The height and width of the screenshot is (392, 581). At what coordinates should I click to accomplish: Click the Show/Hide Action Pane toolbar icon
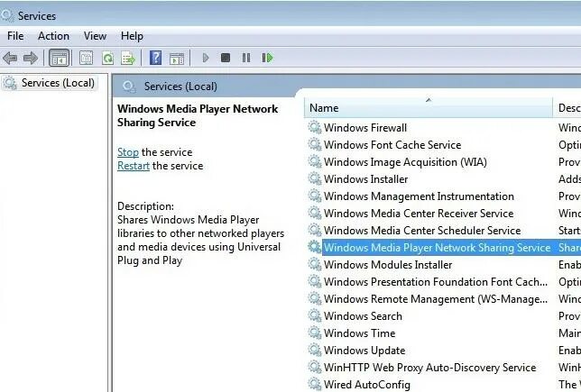[x=177, y=58]
